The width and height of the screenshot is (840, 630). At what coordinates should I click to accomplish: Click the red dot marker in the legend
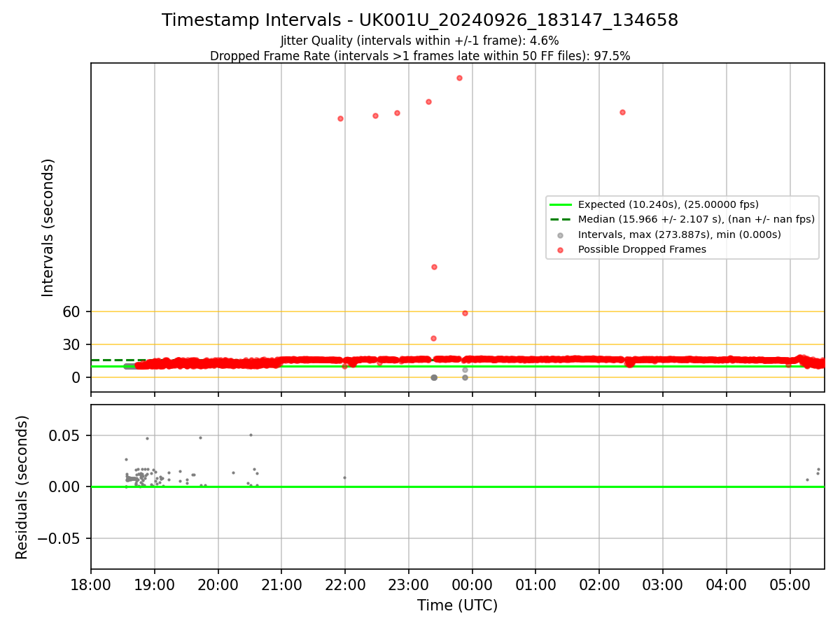561,249
